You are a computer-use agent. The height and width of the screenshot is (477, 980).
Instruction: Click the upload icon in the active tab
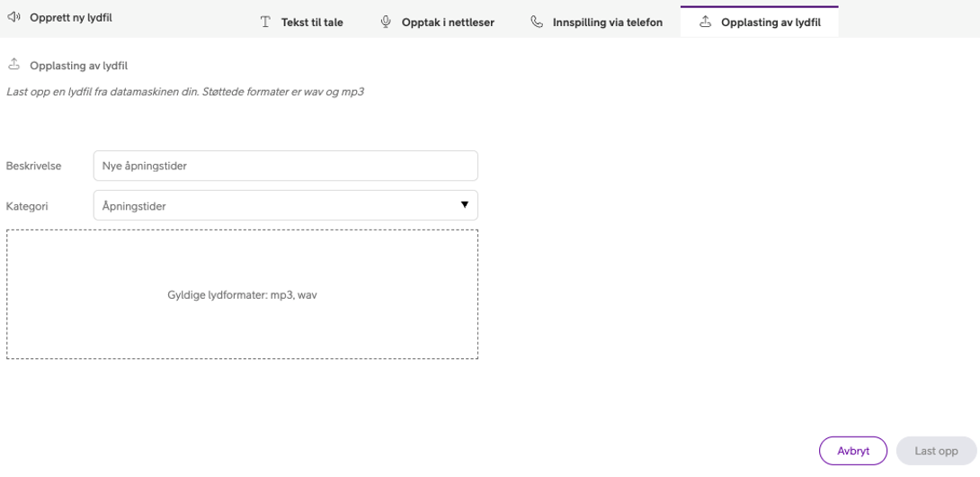(x=705, y=22)
